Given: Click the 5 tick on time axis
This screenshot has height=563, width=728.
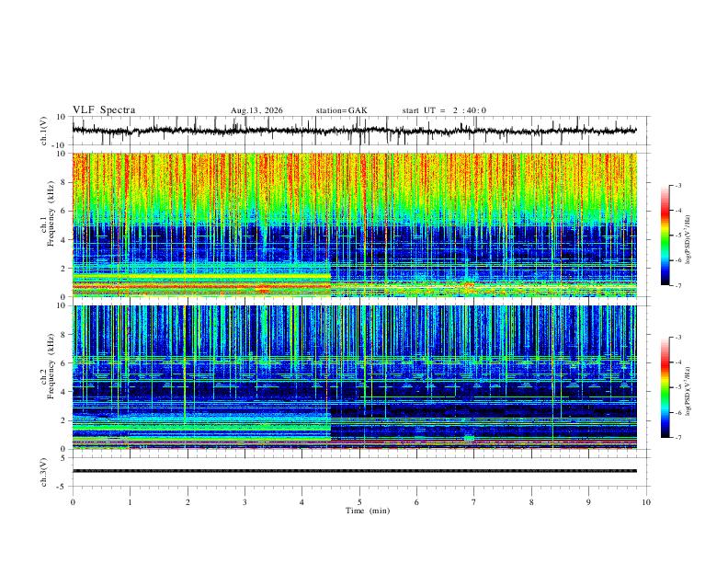Looking at the screenshot, I should (359, 502).
